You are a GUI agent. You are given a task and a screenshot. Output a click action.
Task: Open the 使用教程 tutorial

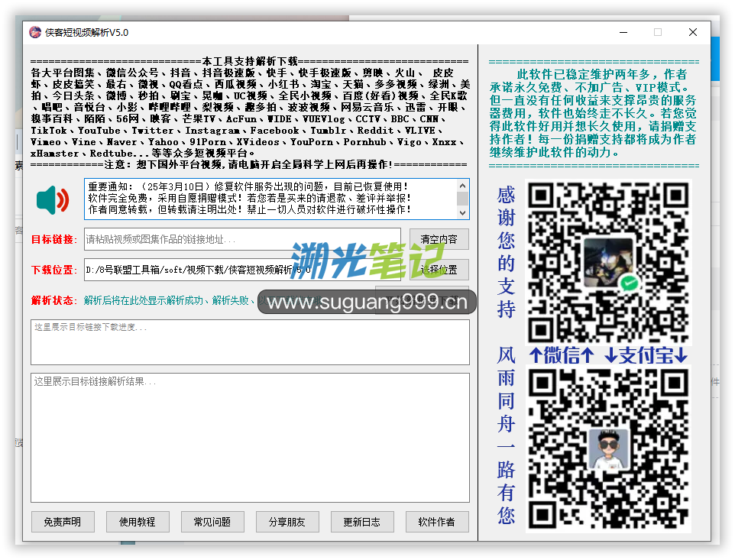point(138,522)
